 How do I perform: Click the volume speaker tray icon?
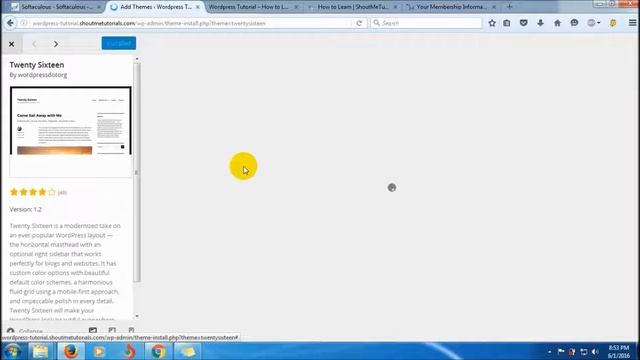pyautogui.click(x=595, y=352)
